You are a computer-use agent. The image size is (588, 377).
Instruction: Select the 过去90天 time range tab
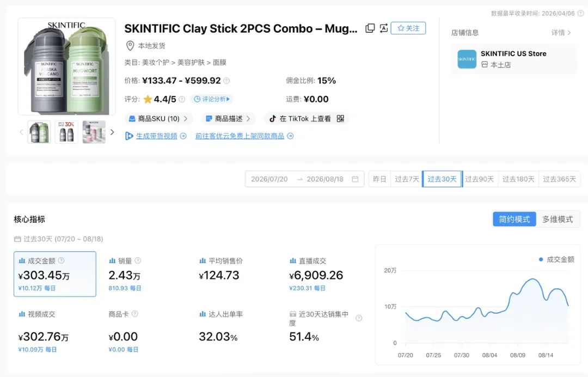point(479,179)
